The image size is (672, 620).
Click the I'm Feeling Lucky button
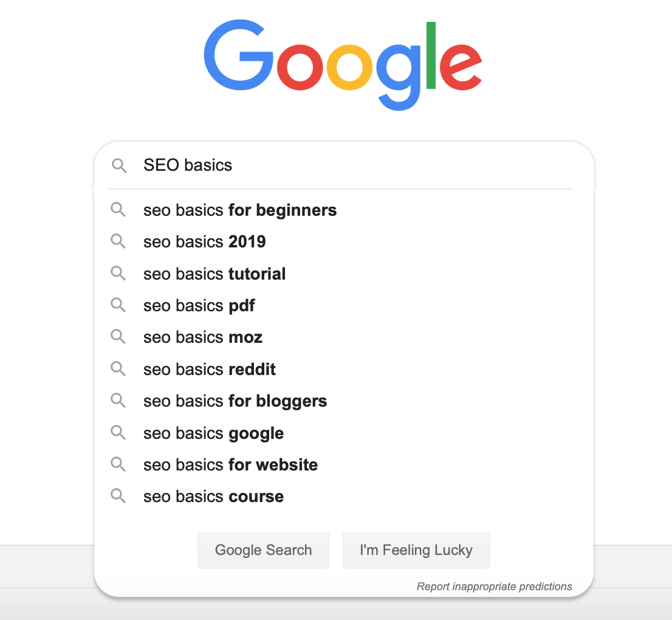point(416,550)
